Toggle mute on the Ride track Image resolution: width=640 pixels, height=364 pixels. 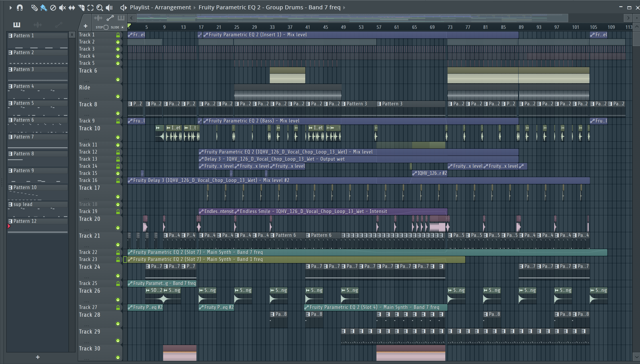click(118, 97)
